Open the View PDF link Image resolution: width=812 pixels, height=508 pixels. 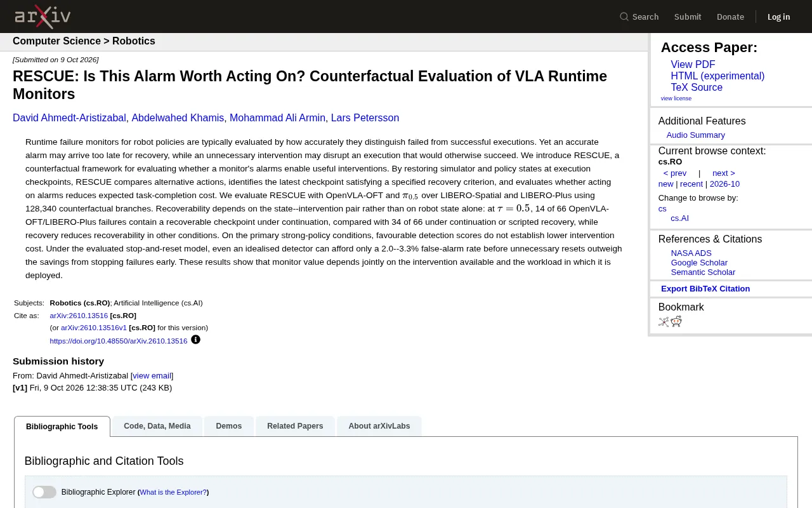pyautogui.click(x=693, y=65)
